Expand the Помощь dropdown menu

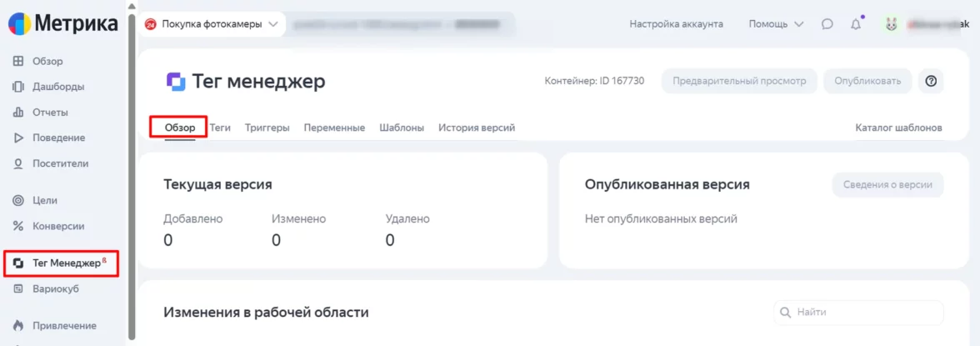tap(776, 24)
